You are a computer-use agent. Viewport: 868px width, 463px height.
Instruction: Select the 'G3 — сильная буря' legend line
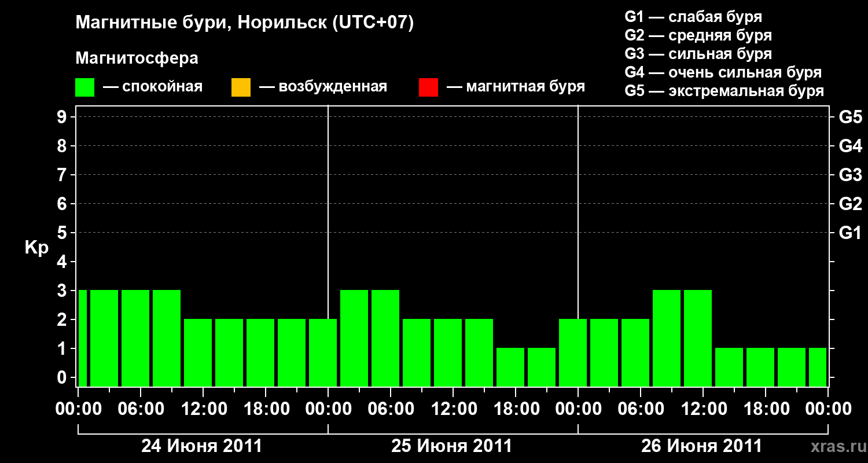[x=698, y=54]
